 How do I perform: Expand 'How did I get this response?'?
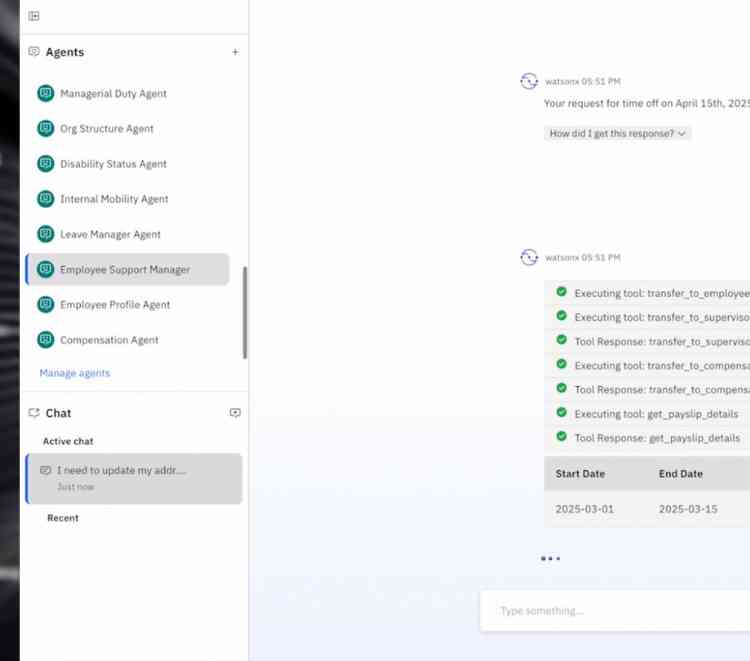coord(618,133)
